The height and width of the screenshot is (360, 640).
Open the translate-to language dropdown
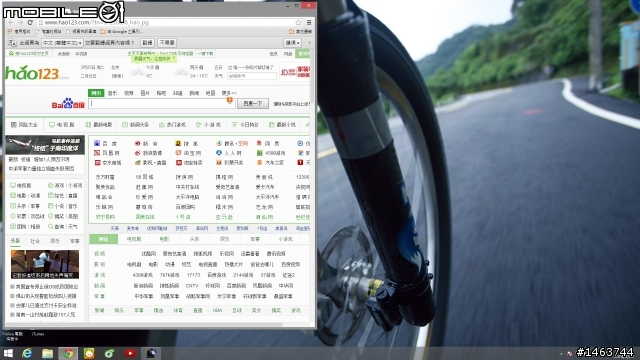[x=62, y=42]
